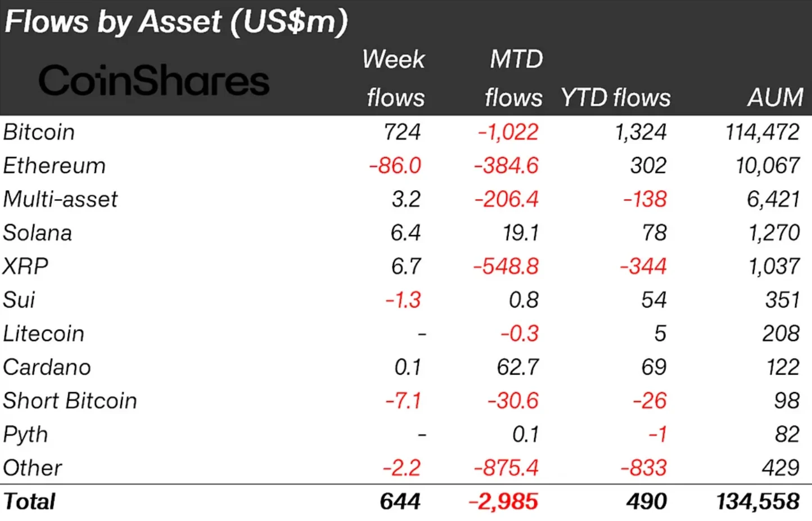Screen dimensions: 812x521
Task: Click the 'AUM' column header
Action: (x=775, y=98)
